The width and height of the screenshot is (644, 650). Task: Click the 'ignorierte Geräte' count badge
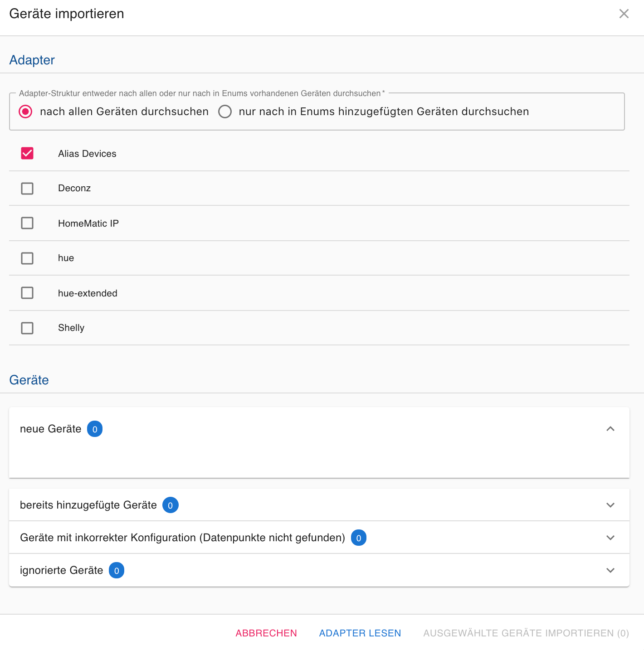tap(117, 570)
